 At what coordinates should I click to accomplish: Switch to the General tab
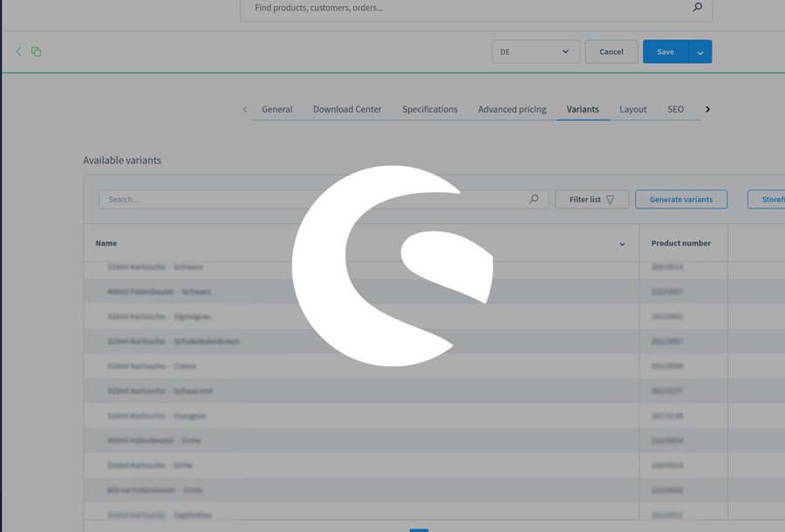click(x=276, y=109)
